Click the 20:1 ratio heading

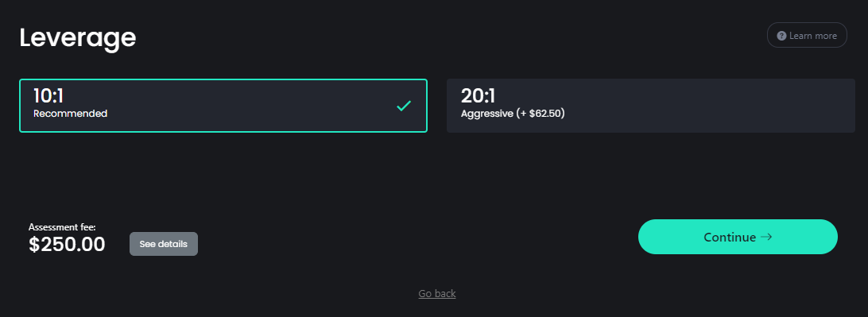(x=478, y=96)
